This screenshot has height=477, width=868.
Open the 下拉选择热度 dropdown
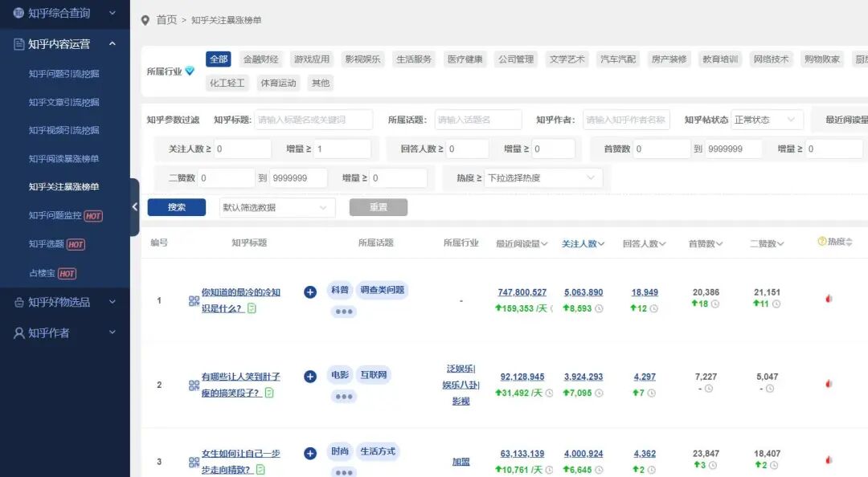pyautogui.click(x=542, y=178)
